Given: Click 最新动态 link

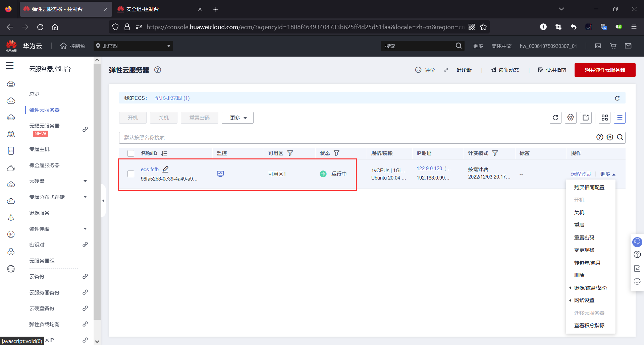Looking at the screenshot, I should coord(505,70).
